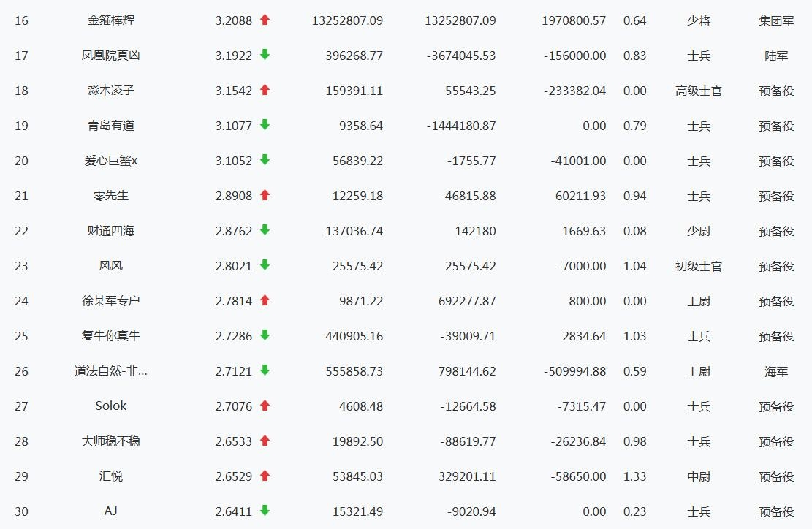Click red up arrow beside 汇悦
Viewport: 812px width, 529px height.
265,476
